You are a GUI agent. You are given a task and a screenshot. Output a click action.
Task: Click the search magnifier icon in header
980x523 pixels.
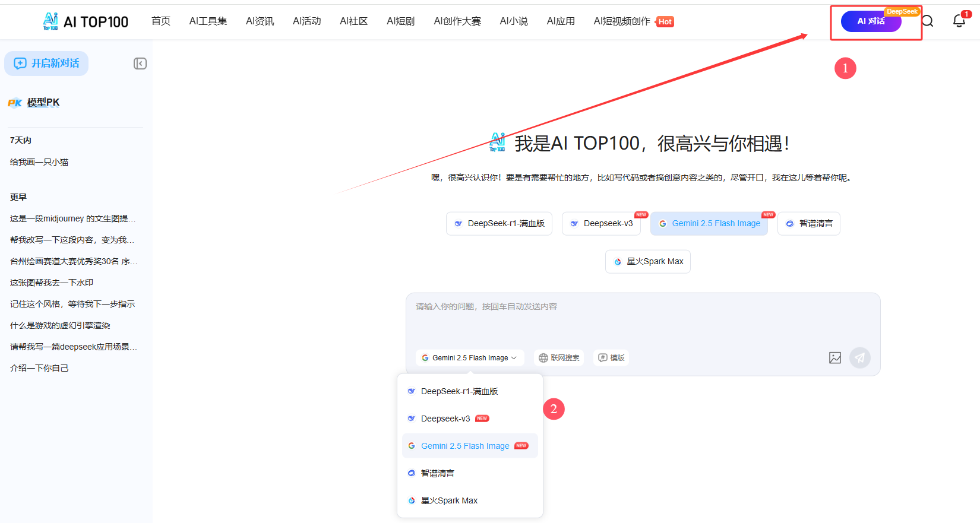tap(927, 21)
